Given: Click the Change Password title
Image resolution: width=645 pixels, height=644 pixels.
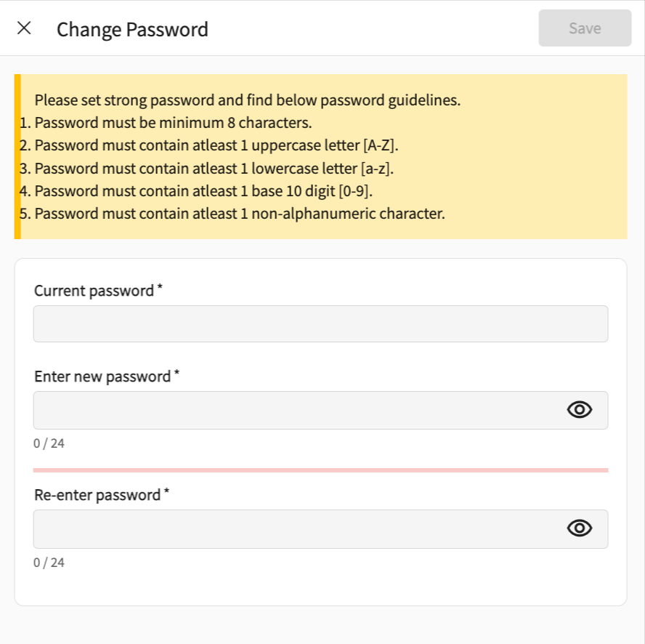Looking at the screenshot, I should [132, 29].
